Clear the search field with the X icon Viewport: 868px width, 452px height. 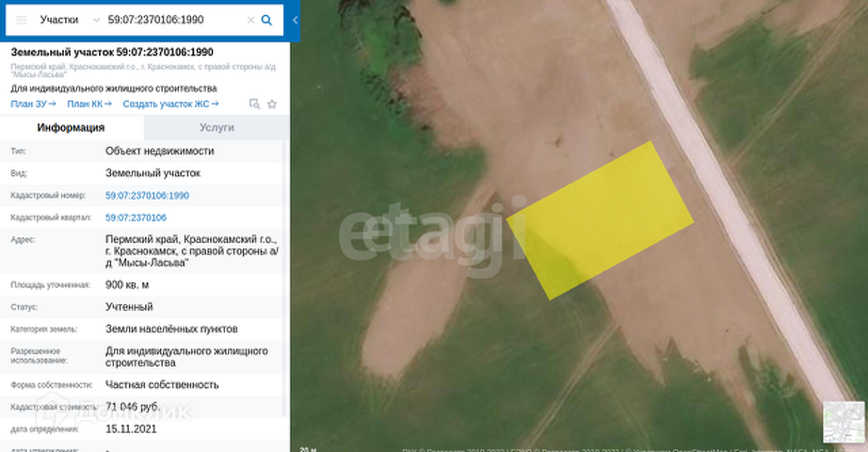(x=250, y=20)
